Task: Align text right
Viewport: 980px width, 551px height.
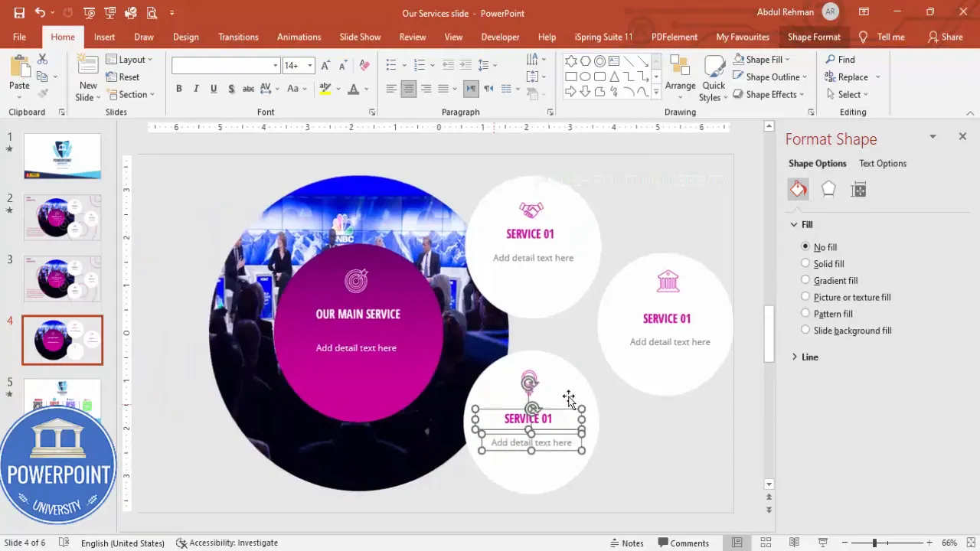Action: click(x=426, y=89)
